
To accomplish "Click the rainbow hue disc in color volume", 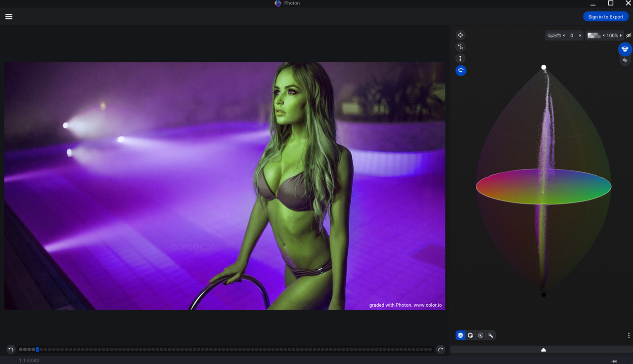I will coord(543,187).
